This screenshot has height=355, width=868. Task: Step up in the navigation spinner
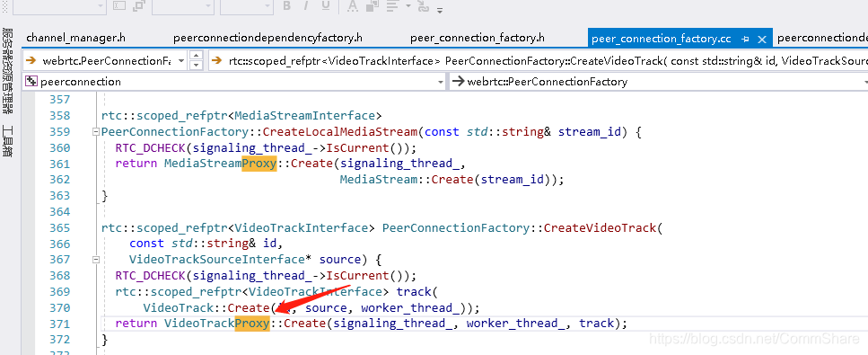[196, 56]
